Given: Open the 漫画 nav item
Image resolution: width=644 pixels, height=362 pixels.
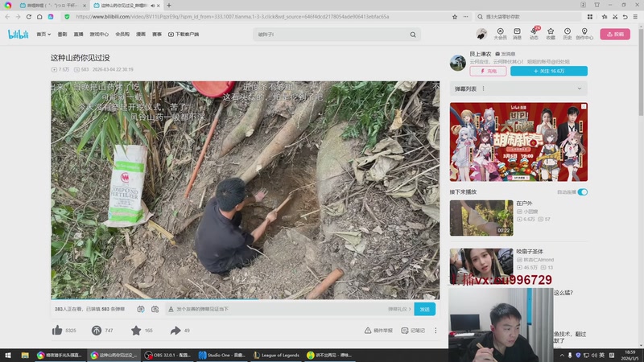Looking at the screenshot, I should pyautogui.click(x=141, y=35).
